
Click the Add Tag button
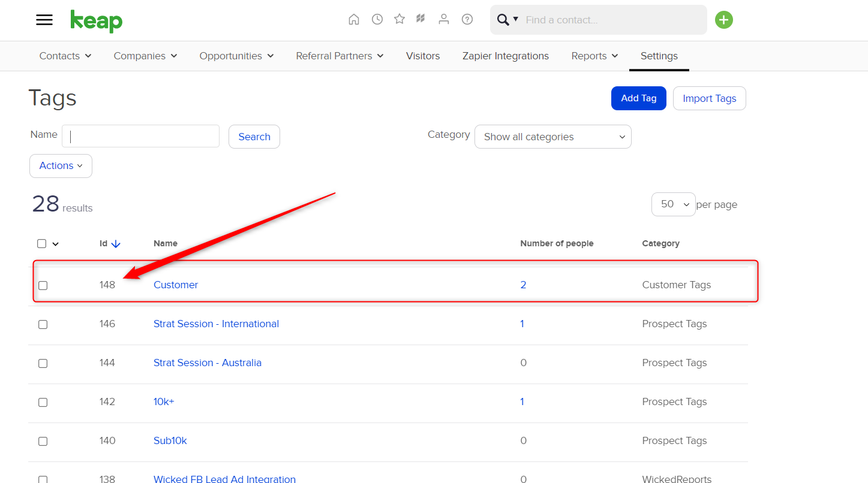click(x=639, y=98)
